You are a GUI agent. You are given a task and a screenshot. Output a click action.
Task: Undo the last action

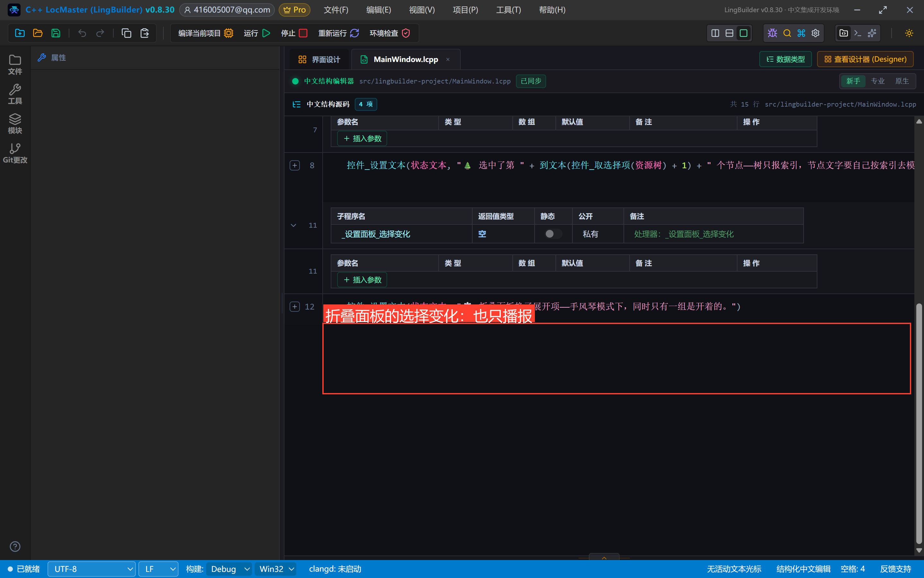[x=82, y=33]
